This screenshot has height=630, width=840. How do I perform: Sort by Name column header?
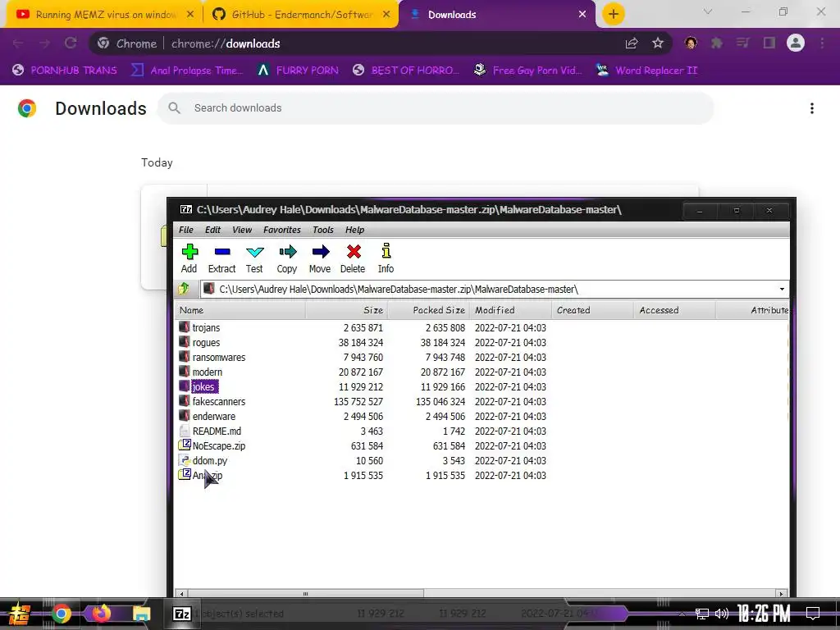coord(240,310)
